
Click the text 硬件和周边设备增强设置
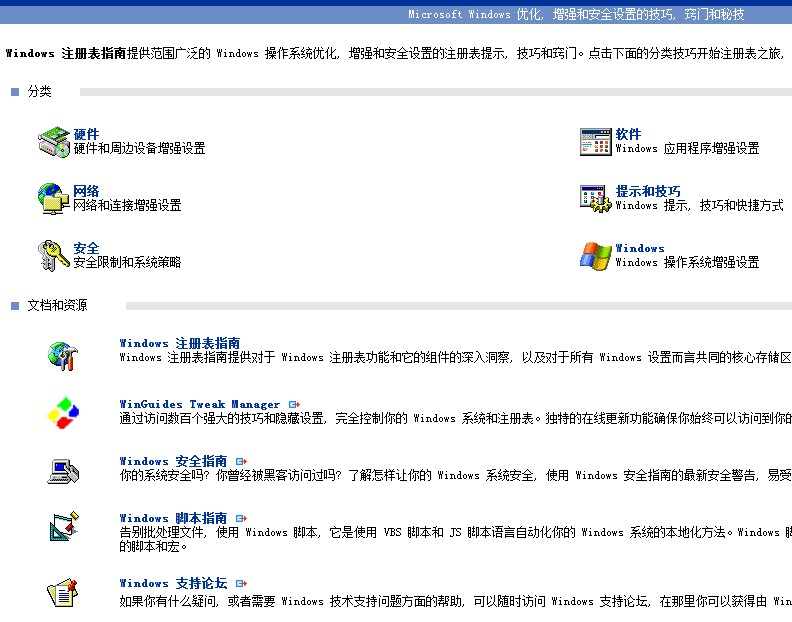[x=139, y=148]
